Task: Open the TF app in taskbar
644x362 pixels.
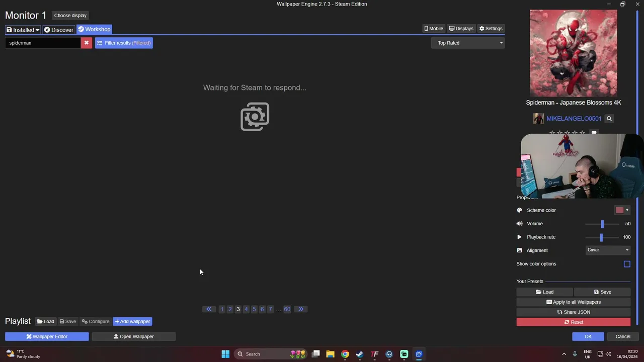Action: click(x=374, y=354)
